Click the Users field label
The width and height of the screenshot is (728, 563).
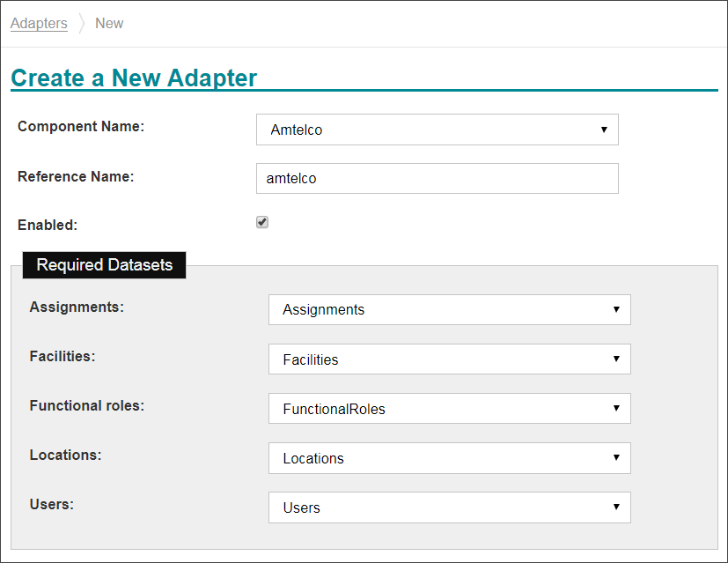click(51, 505)
